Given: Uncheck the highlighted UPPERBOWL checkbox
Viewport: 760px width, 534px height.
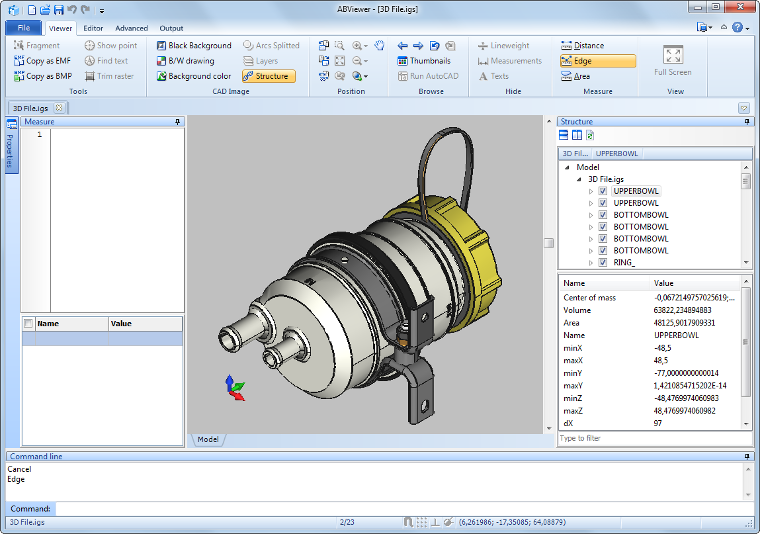Looking at the screenshot, I should [602, 191].
